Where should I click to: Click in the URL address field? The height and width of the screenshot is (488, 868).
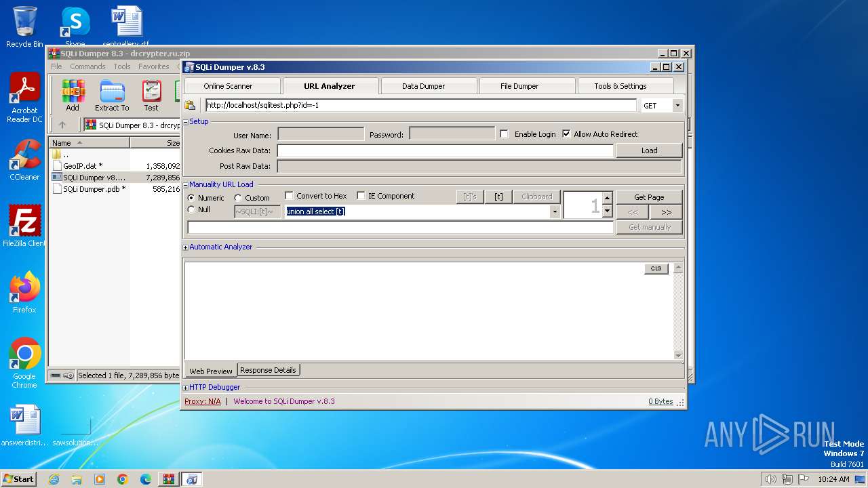click(x=420, y=106)
